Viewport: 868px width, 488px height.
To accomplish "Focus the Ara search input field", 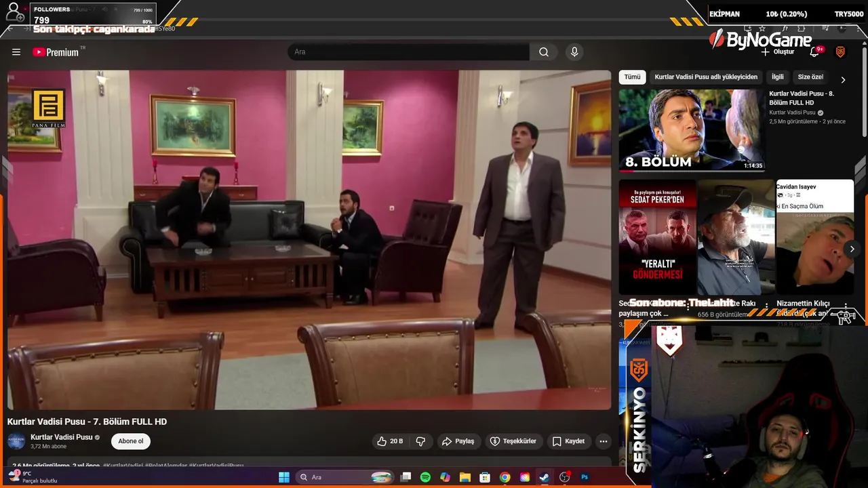I will 409,52.
